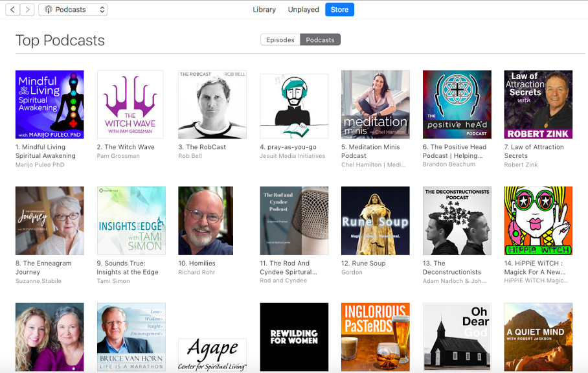Open The Deconstructionists Podcast artwork

click(457, 221)
